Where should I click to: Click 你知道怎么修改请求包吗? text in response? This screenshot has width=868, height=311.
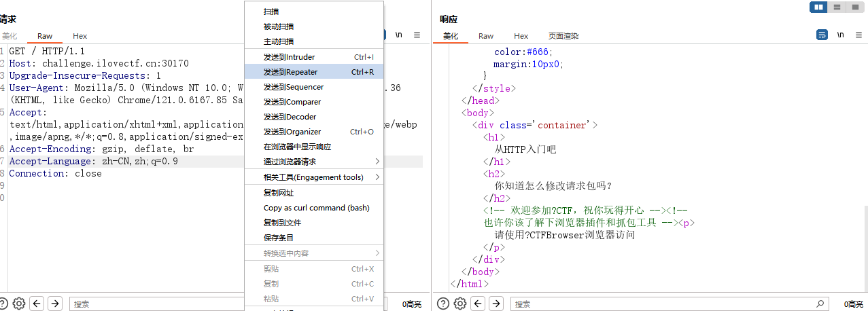click(x=553, y=186)
